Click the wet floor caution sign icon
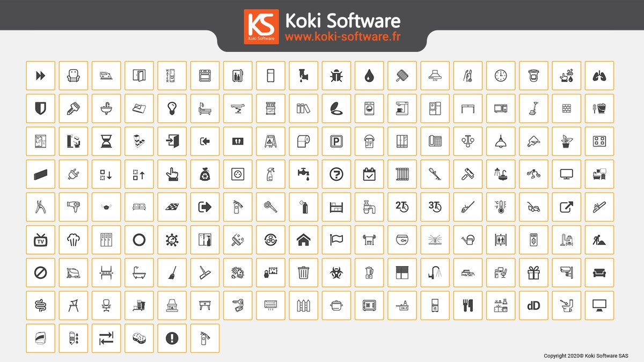 click(271, 141)
